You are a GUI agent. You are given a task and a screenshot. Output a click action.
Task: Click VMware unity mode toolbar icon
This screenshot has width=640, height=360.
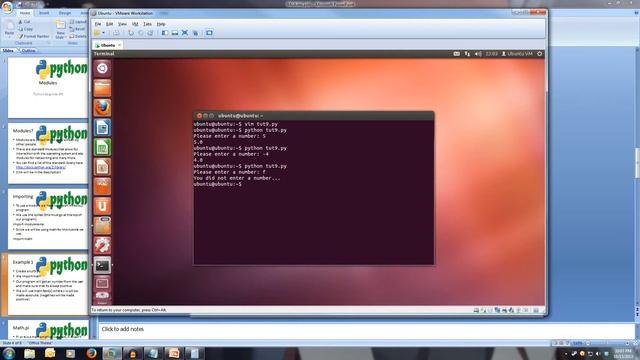(195, 33)
